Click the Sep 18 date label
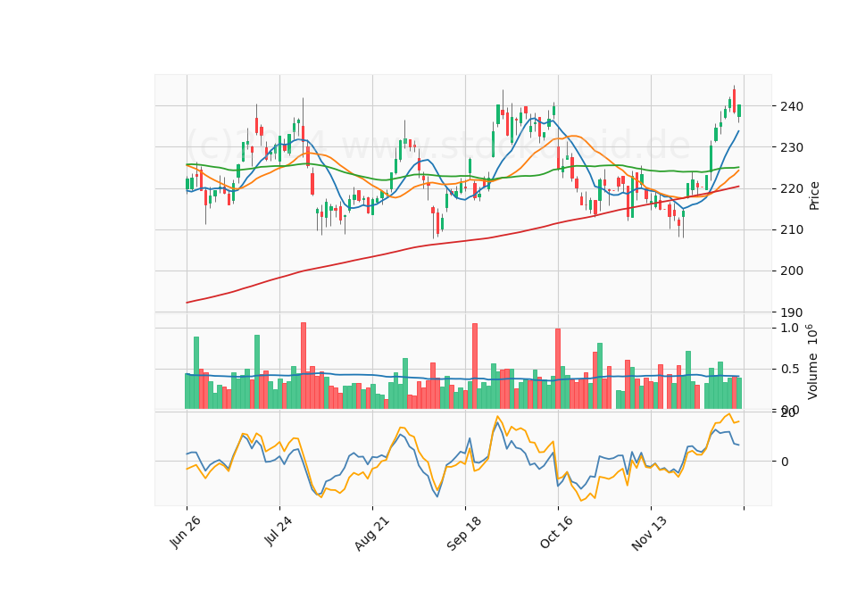Image resolution: width=857 pixels, height=616 pixels. [464, 534]
